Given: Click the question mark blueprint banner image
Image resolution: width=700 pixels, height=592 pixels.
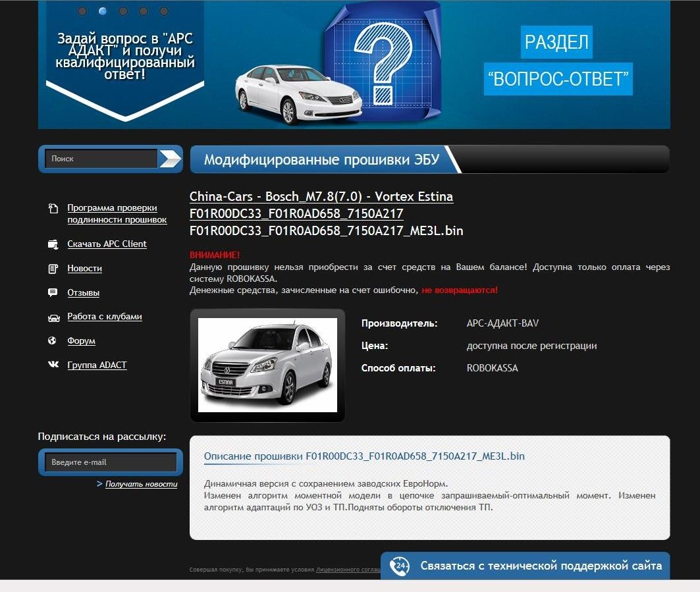Looking at the screenshot, I should point(383,63).
